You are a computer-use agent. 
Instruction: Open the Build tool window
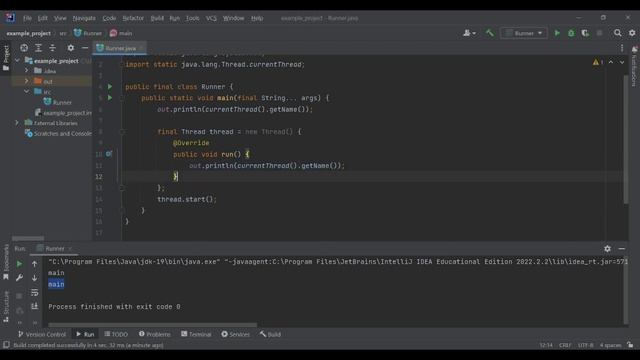[270, 334]
